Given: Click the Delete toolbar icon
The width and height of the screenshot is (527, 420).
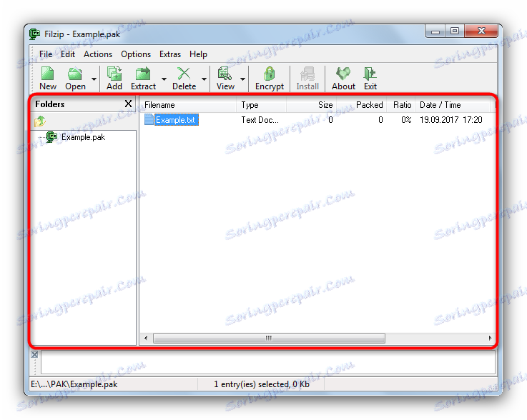Looking at the screenshot, I should pos(184,74).
